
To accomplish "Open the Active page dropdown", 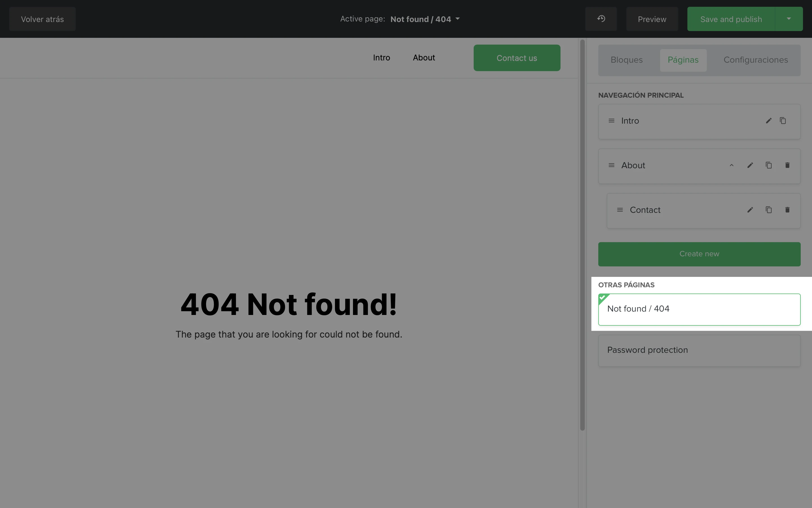I will pos(425,19).
